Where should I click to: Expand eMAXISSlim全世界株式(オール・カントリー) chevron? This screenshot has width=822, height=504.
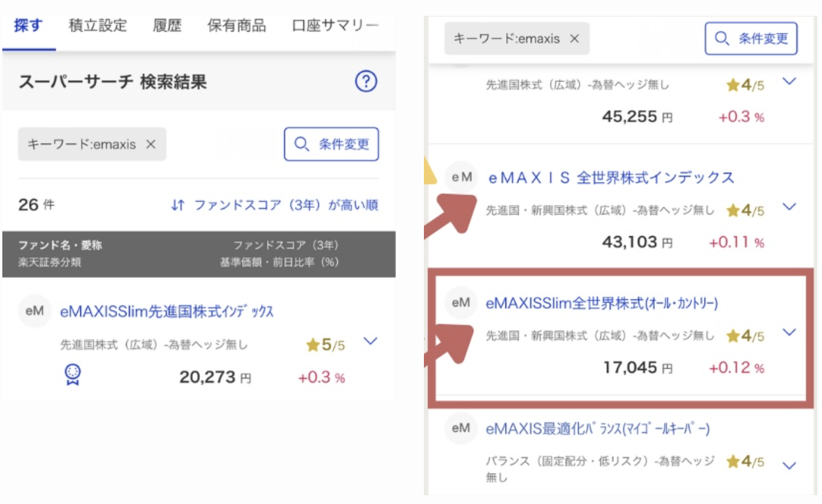click(790, 332)
